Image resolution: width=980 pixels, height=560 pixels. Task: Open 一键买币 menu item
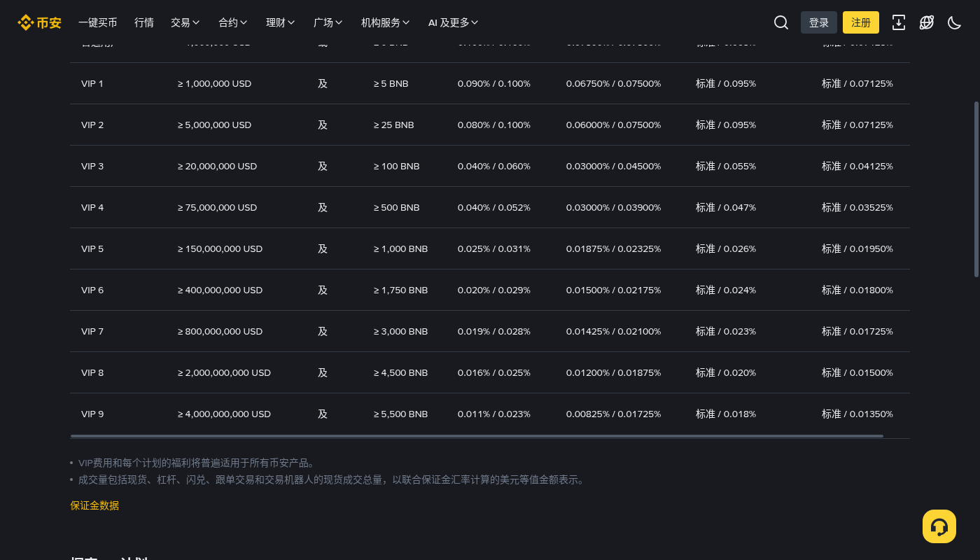click(98, 22)
